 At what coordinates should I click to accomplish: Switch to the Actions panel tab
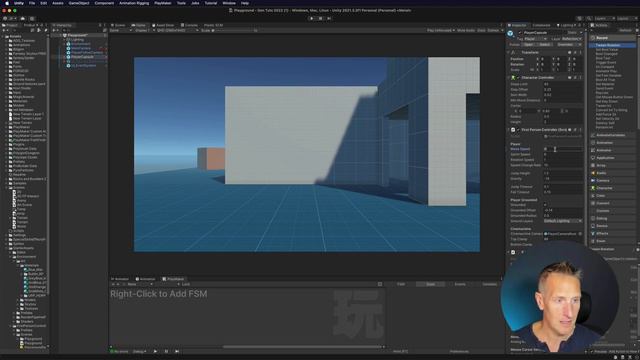tap(600, 25)
